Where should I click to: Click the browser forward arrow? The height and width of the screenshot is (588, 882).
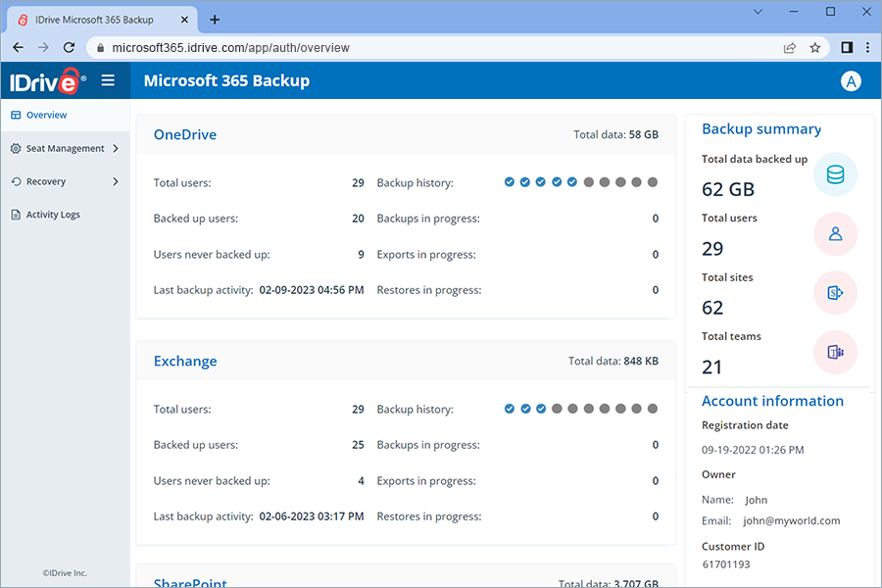[43, 48]
